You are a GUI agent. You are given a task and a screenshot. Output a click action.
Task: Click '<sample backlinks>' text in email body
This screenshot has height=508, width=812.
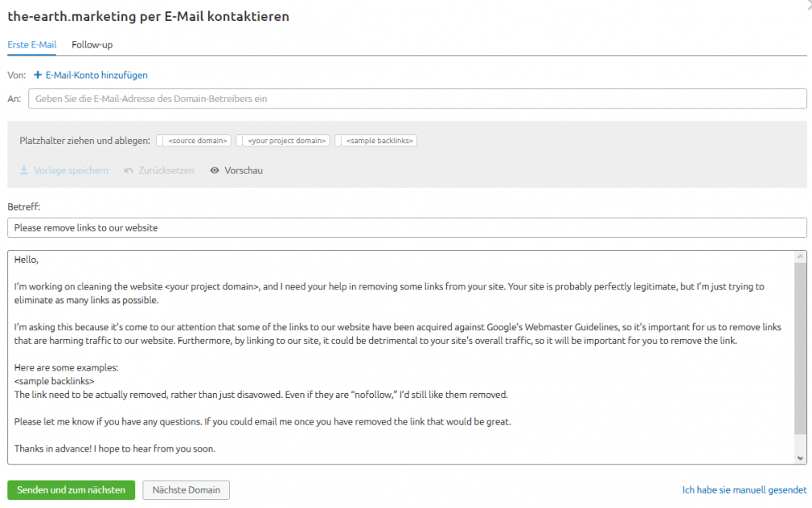pos(55,381)
